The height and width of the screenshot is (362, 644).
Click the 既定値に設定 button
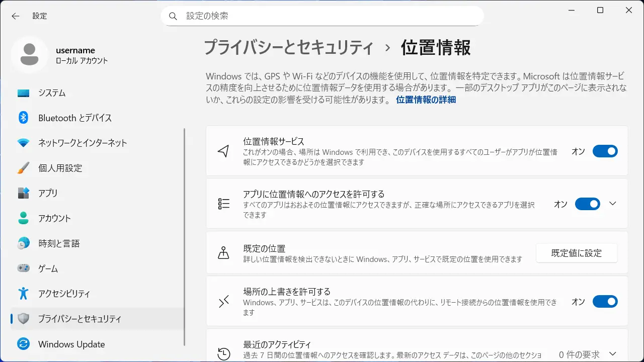tap(577, 253)
